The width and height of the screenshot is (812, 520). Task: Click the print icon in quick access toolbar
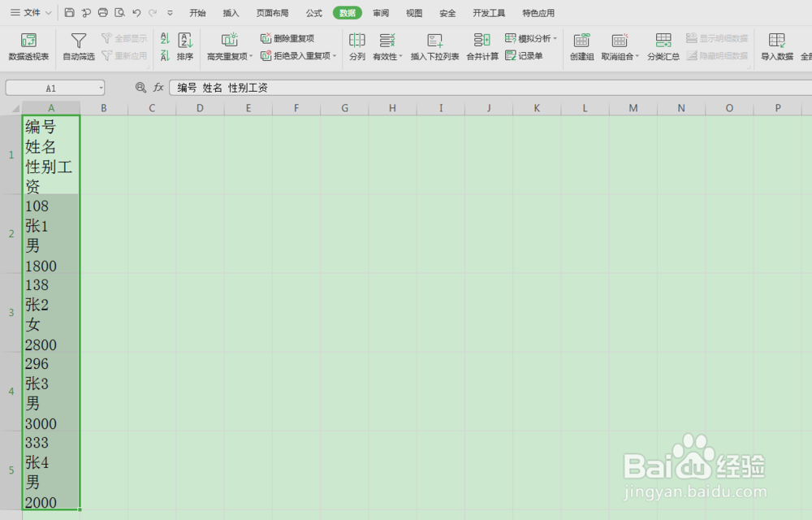coord(103,12)
